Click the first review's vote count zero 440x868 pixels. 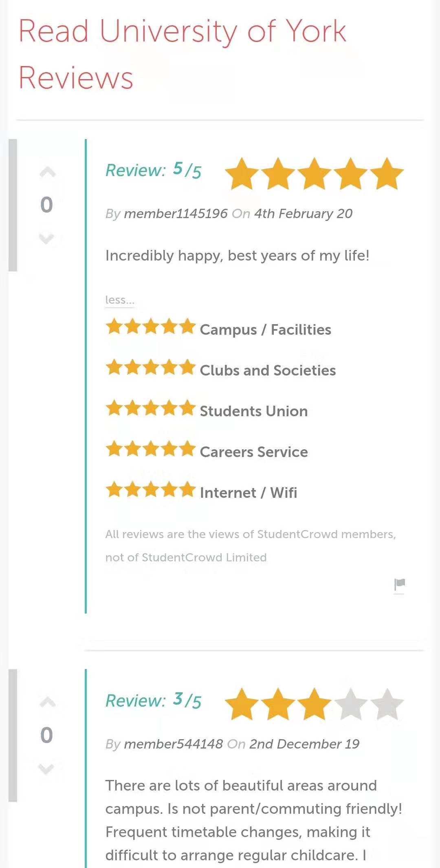tap(46, 205)
